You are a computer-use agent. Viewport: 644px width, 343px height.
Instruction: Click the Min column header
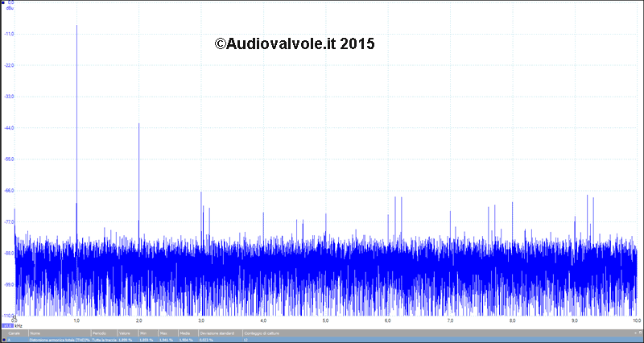[x=148, y=333]
